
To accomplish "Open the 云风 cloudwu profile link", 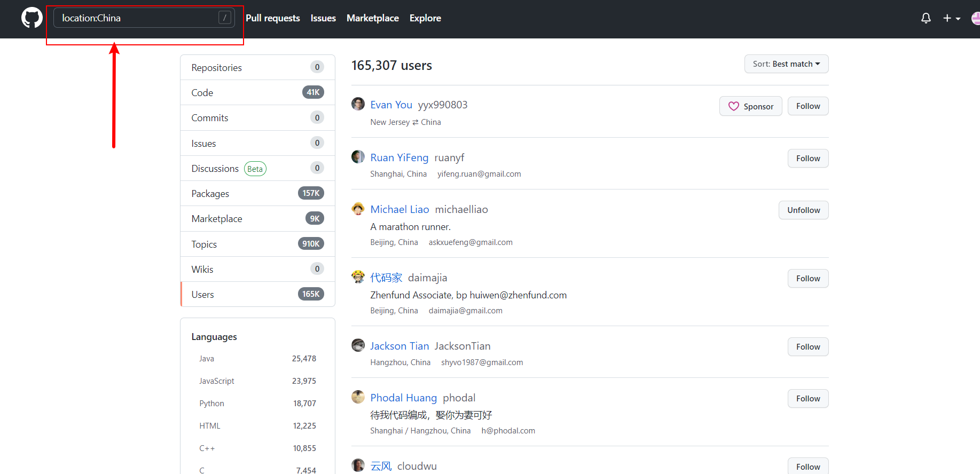I will pyautogui.click(x=381, y=466).
